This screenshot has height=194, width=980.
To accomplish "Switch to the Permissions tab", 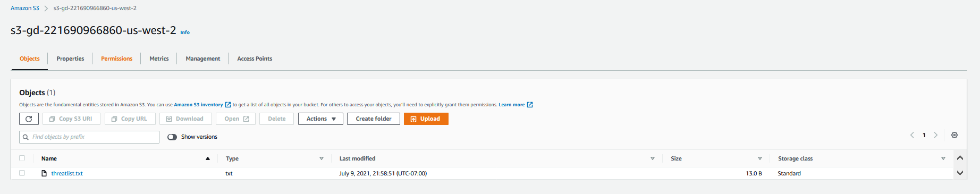I will click(x=116, y=58).
